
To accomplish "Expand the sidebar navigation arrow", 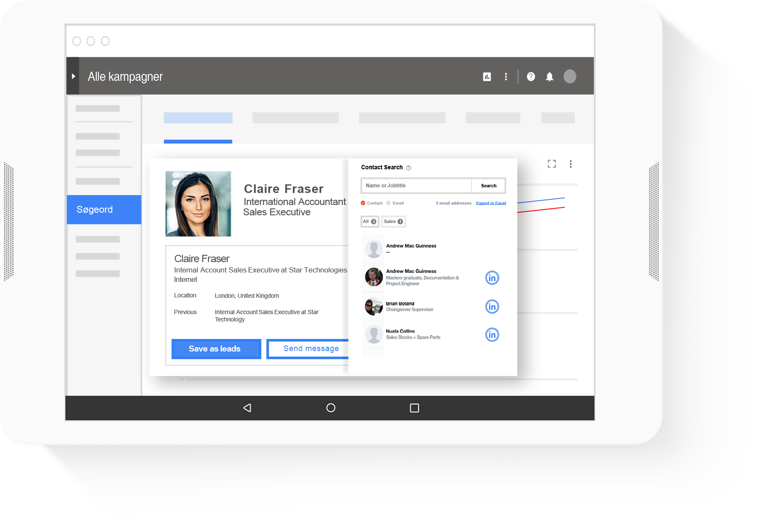I will (73, 76).
